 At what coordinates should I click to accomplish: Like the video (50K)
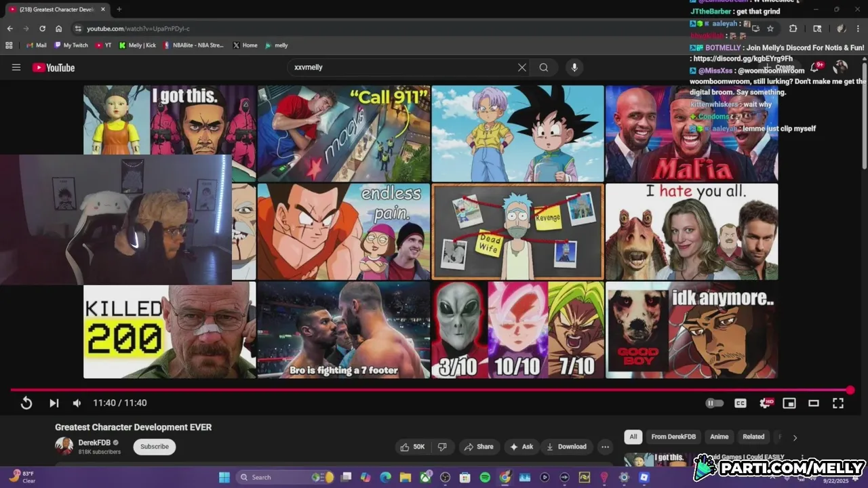tap(412, 447)
